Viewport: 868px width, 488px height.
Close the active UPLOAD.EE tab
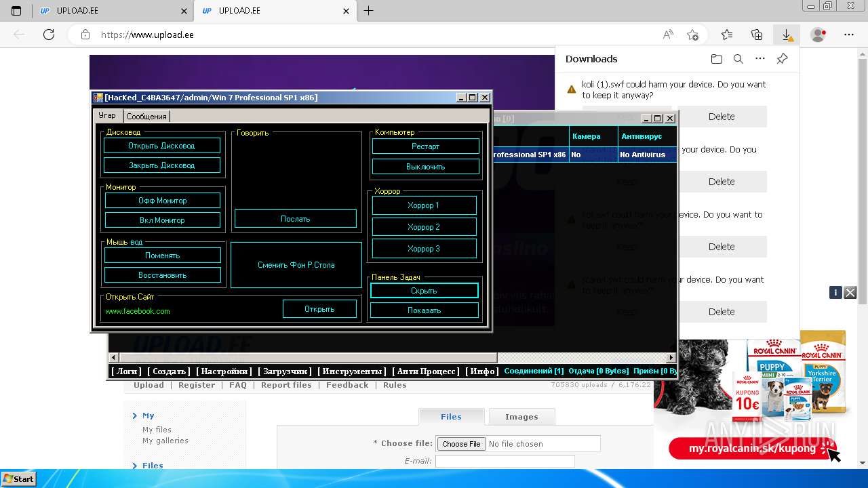[x=346, y=11]
